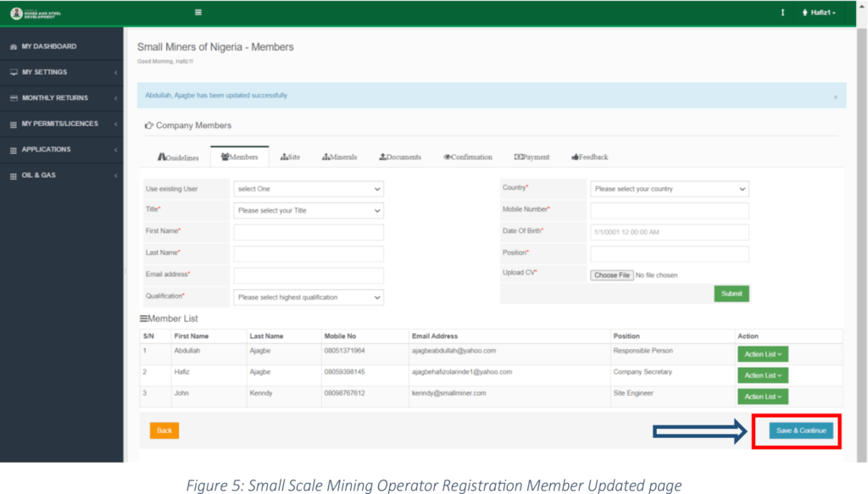Open the Title selection dropdown
868x494 pixels.
tap(308, 210)
